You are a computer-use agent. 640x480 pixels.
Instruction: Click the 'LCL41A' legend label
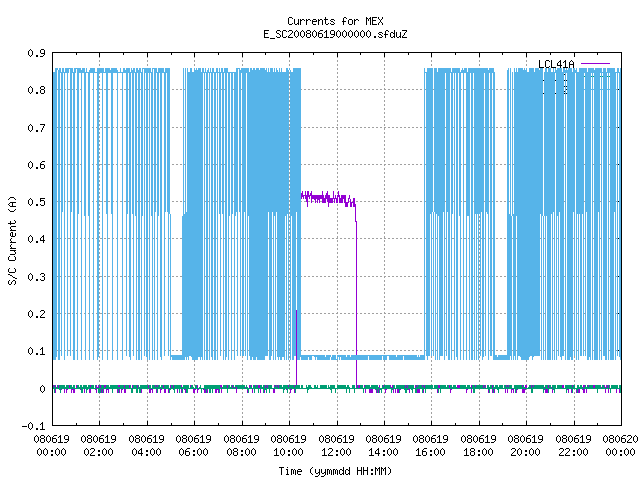(x=556, y=64)
